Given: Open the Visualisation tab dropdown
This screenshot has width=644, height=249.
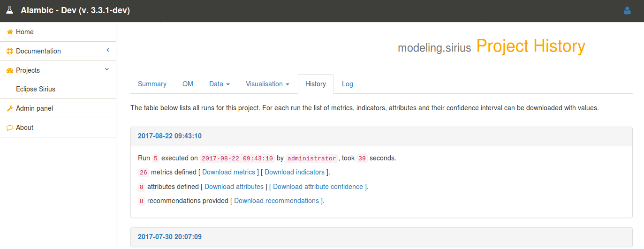Looking at the screenshot, I should tap(267, 84).
